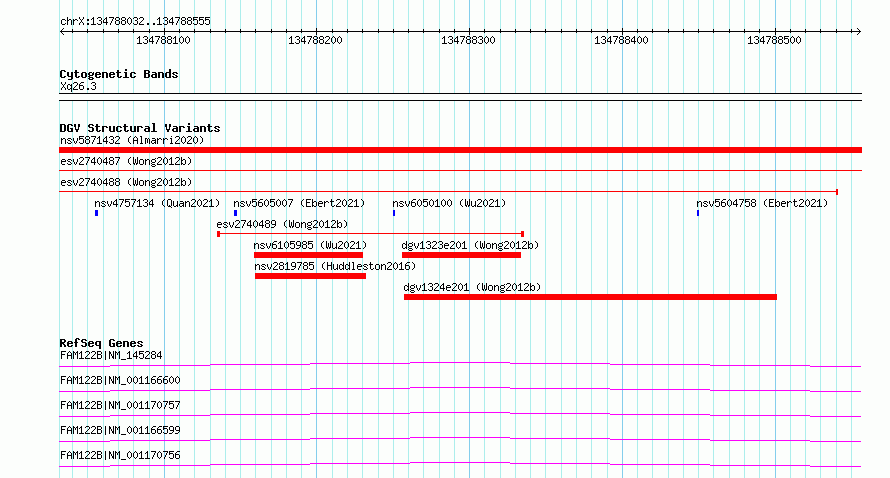Select the Cytogenetic Bands track title
This screenshot has height=478, width=890.
(x=119, y=74)
